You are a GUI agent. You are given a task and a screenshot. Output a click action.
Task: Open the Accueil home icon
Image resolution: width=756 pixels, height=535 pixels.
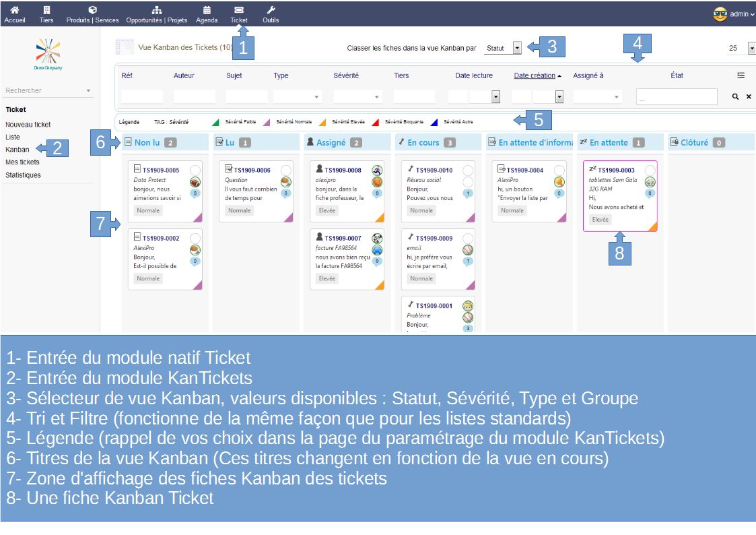[14, 10]
